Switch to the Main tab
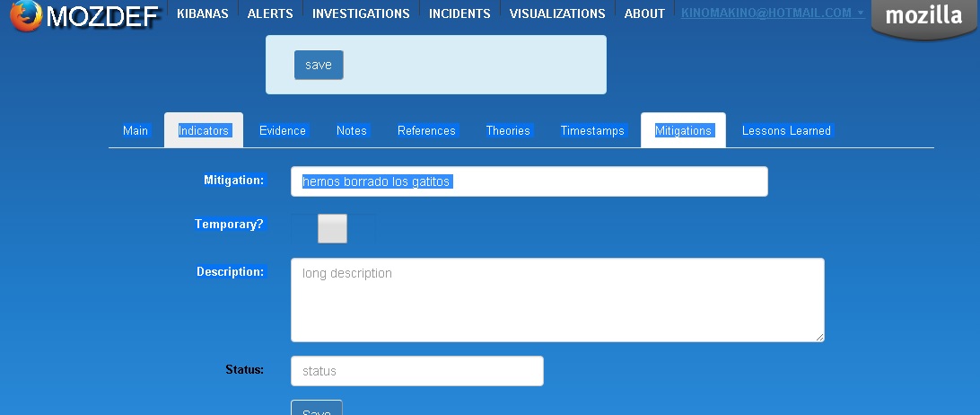 pos(136,131)
